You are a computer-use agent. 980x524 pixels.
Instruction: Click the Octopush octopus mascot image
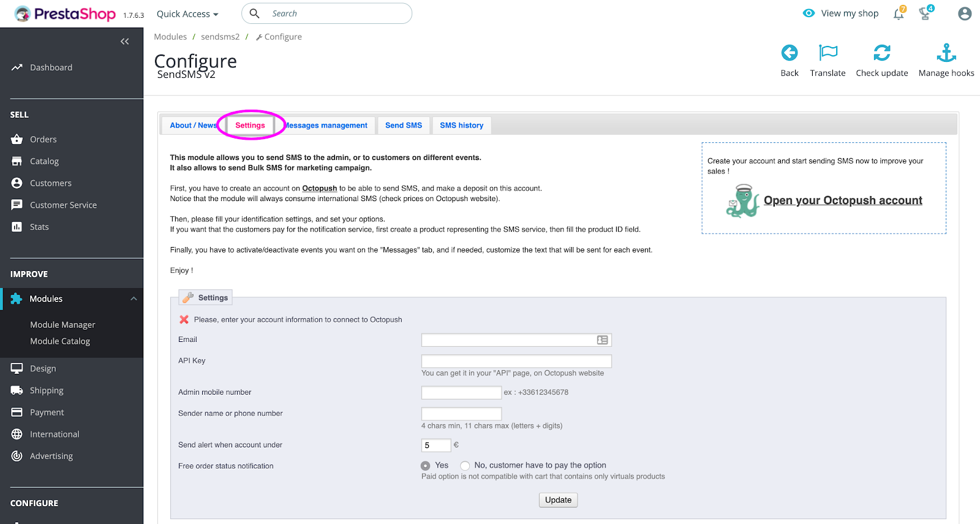click(743, 200)
